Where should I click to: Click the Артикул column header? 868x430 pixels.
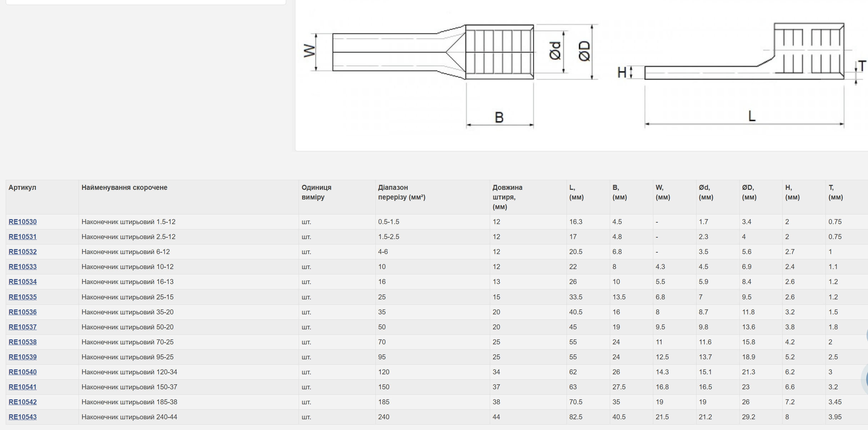click(x=22, y=187)
